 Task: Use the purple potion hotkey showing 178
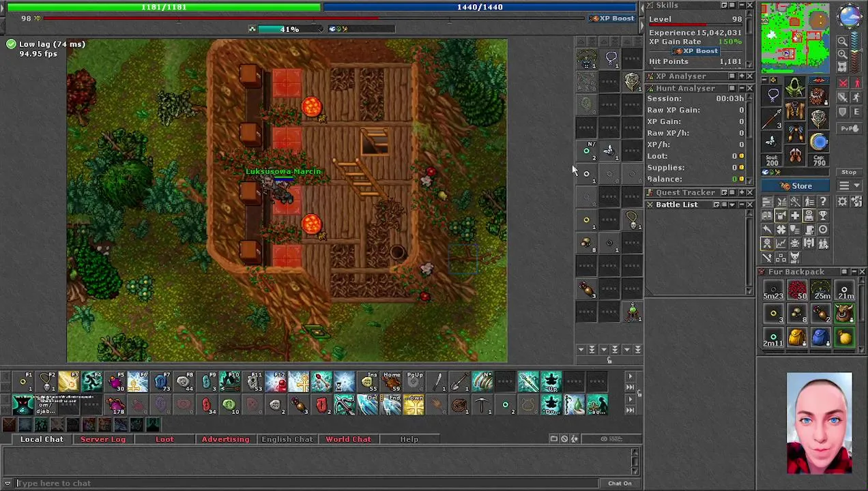tap(114, 404)
